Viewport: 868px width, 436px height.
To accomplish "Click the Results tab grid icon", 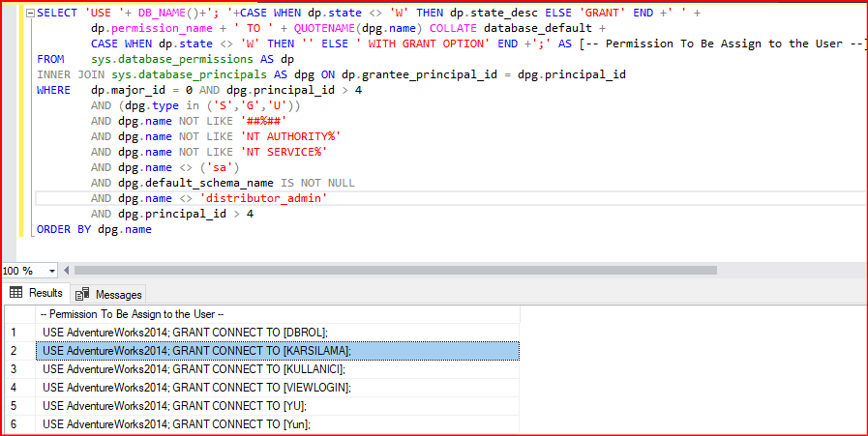I will [x=15, y=293].
